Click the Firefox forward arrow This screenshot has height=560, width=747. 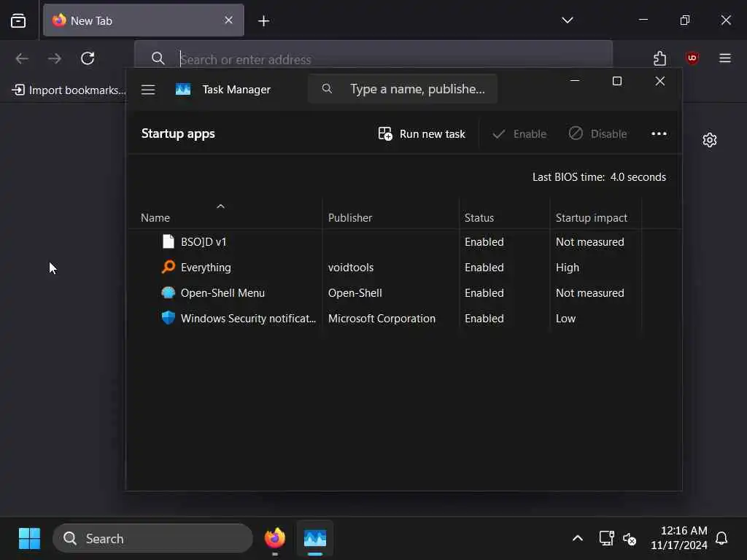(x=55, y=58)
